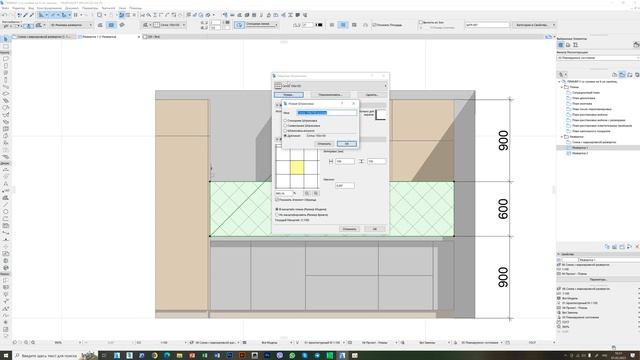Open the Основная линия line type dropdown
Image resolution: width=640 pixels, height=360 pixels.
[262, 25]
